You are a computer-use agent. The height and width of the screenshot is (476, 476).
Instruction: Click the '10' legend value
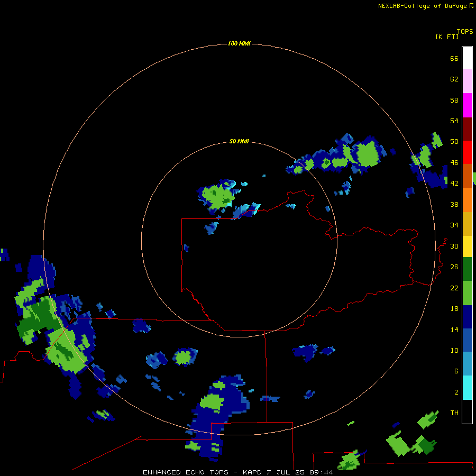pyautogui.click(x=454, y=350)
